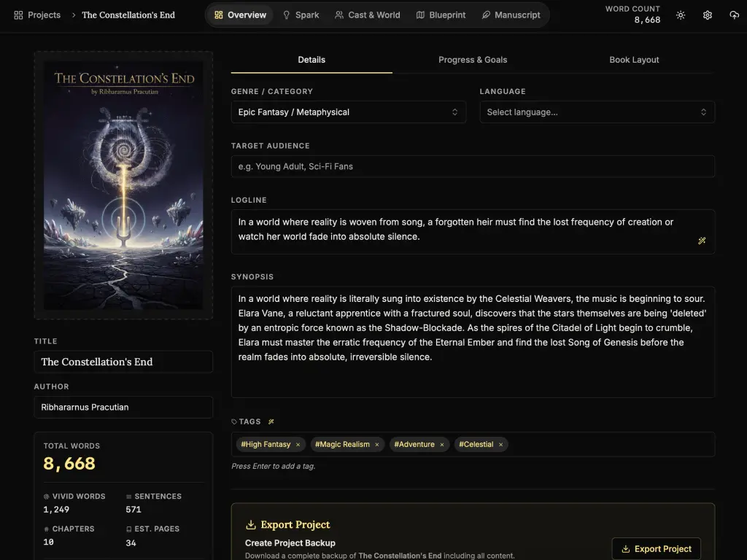Remove the #High Fantasy tag
Viewport: 747px width, 560px height.
[x=298, y=445]
